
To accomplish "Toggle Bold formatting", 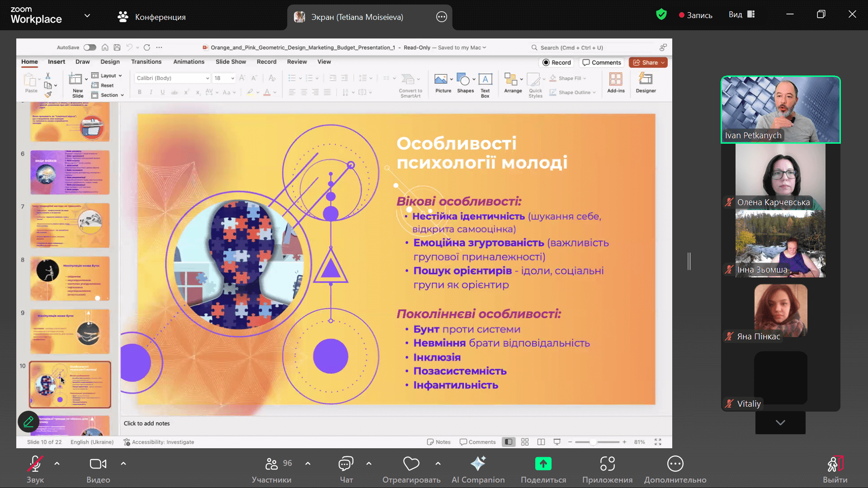I will click(140, 92).
